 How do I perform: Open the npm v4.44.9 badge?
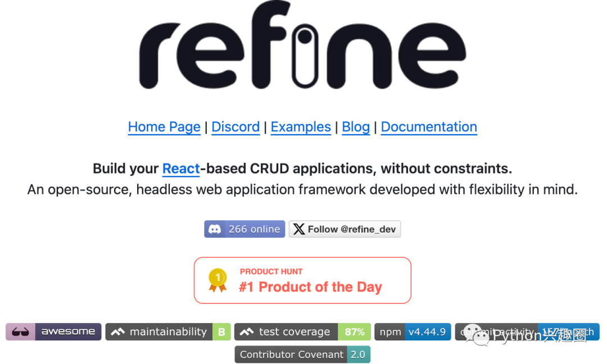point(413,332)
